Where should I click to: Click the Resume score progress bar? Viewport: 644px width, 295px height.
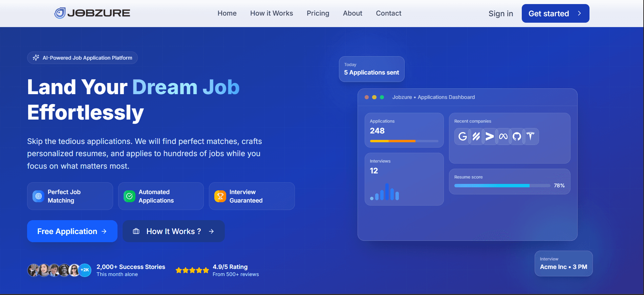tap(502, 186)
